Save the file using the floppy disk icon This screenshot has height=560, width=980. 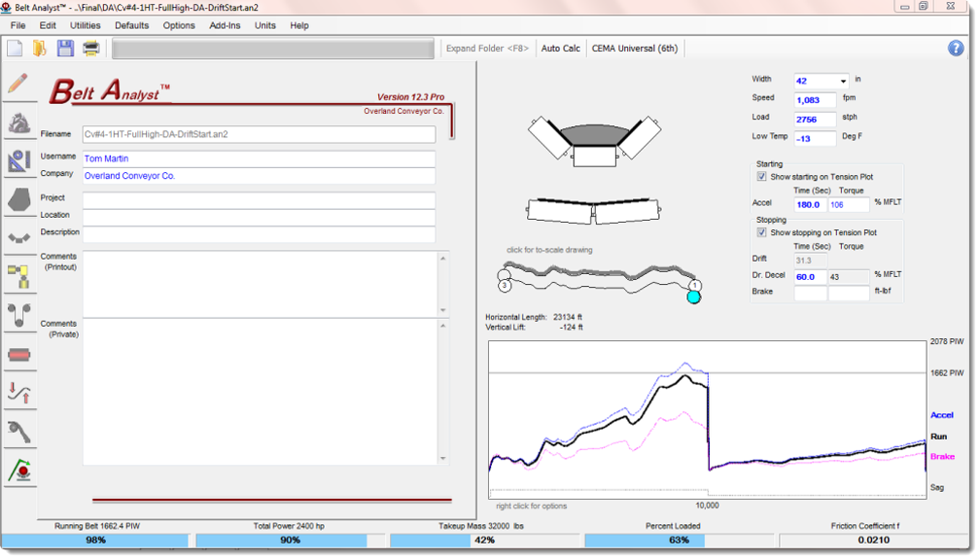(x=65, y=49)
